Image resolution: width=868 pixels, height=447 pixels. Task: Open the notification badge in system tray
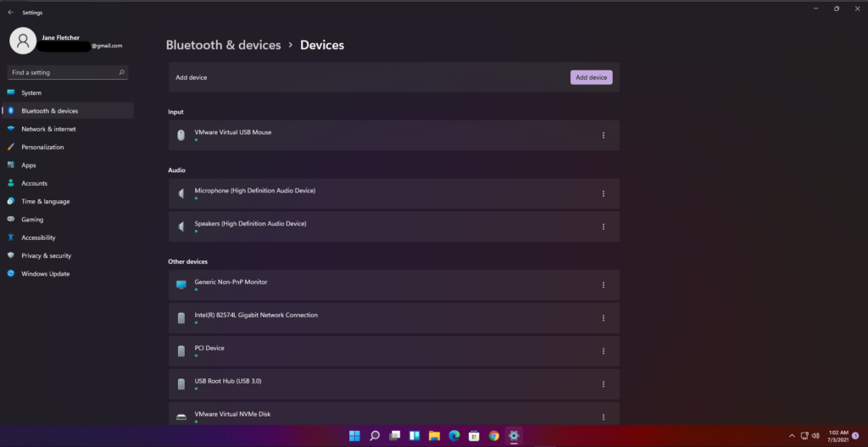click(x=856, y=436)
